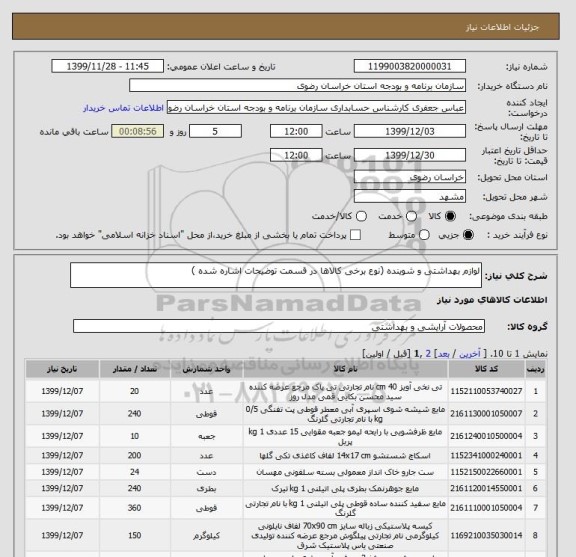Click the request creator field عباس جعفری
Image resolution: width=576 pixels, height=557 pixels.
coord(316,108)
